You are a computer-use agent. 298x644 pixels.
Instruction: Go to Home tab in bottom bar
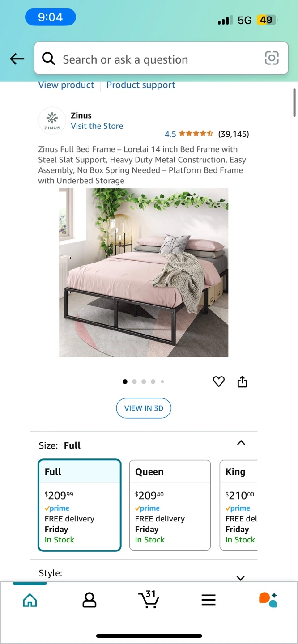click(x=30, y=600)
